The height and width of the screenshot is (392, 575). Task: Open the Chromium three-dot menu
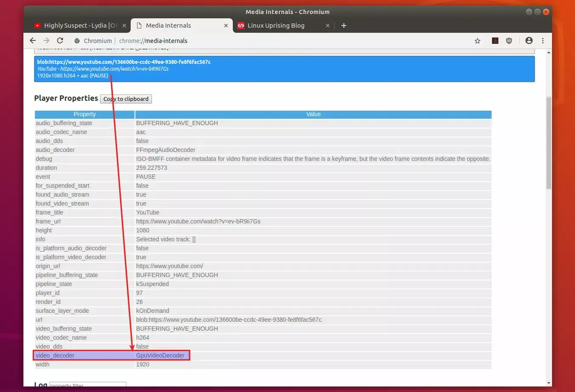click(543, 40)
